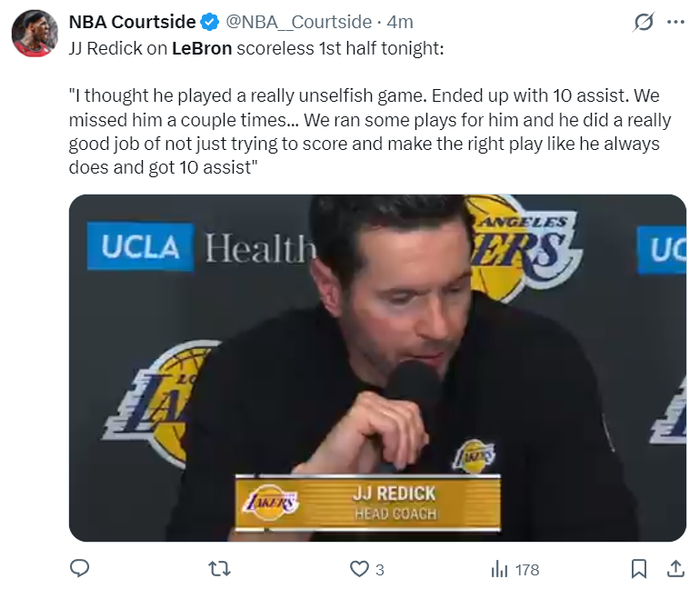View post analytics bar chart icon
This screenshot has width=700, height=589.
coord(500,568)
